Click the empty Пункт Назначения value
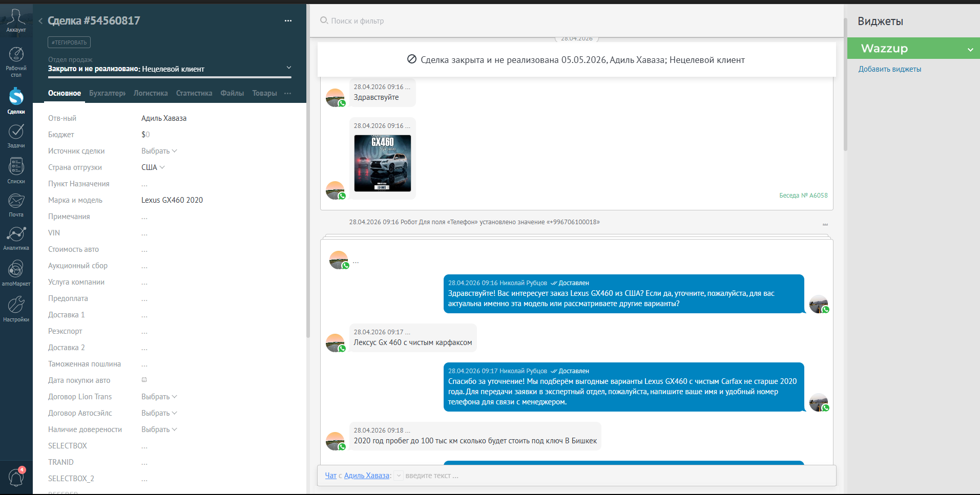This screenshot has width=980, height=495. [144, 184]
